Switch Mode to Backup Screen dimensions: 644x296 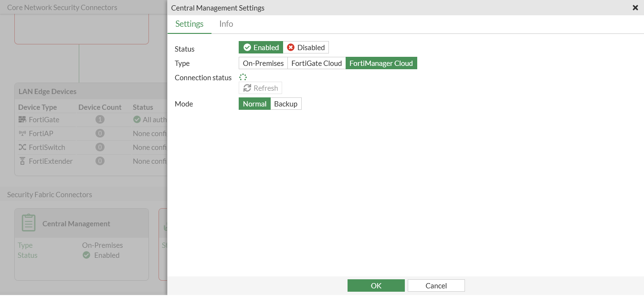coord(285,104)
